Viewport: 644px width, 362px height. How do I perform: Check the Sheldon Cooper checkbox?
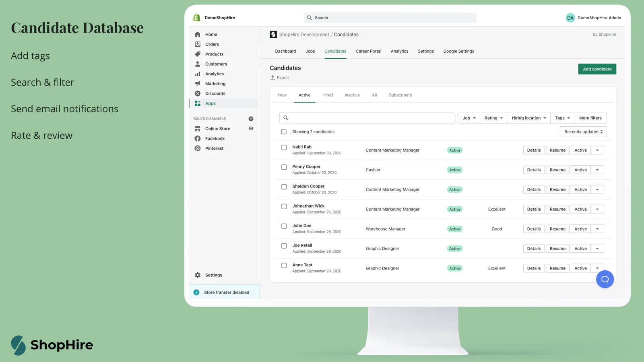click(284, 187)
